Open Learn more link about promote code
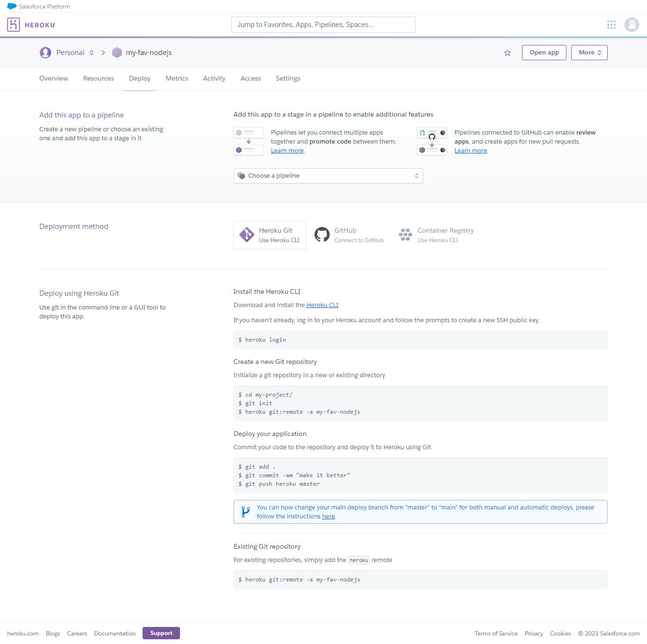Screen dimensions: 647x644 [287, 151]
